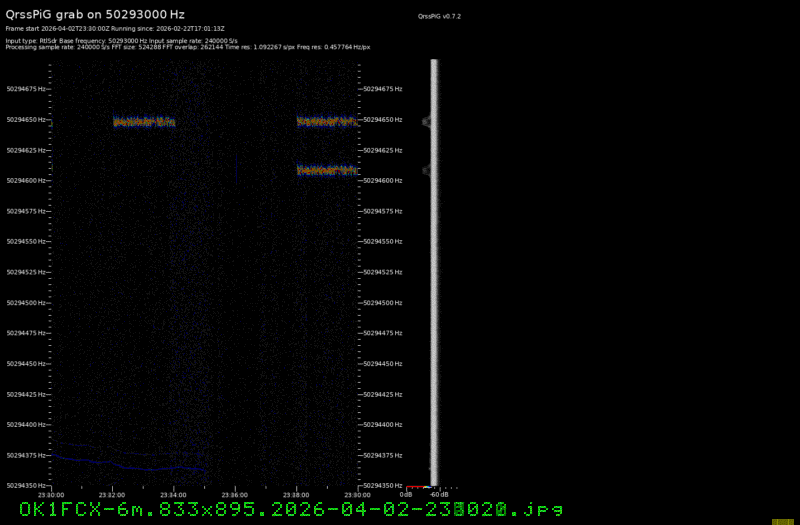This screenshot has width=800, height=525.
Task: Click right-axis label 50294350 Hz
Action: (383, 486)
